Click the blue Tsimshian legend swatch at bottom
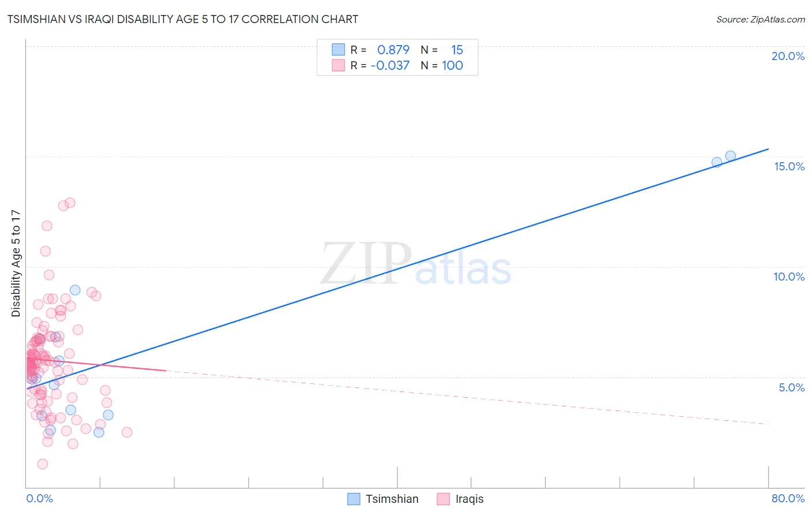812x515 pixels. pyautogui.click(x=354, y=499)
